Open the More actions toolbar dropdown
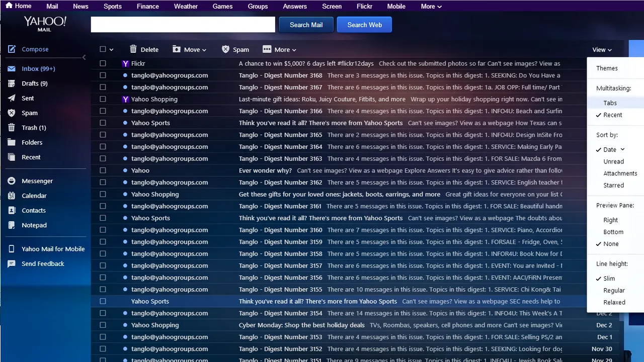The height and width of the screenshot is (362, 644). (x=279, y=50)
